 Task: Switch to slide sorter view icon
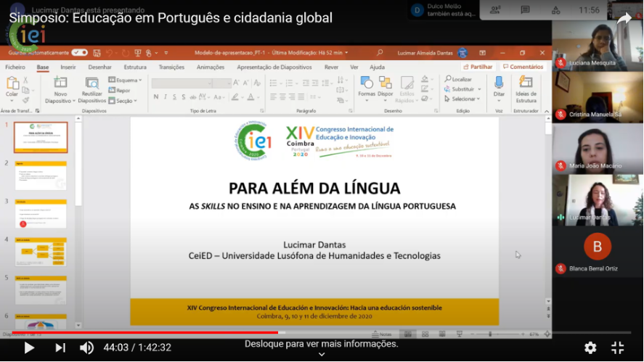[425, 334]
